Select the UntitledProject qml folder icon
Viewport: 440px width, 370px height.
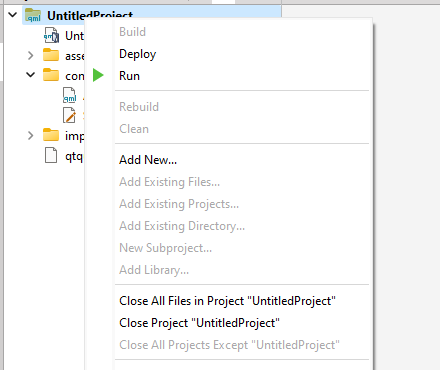tap(33, 15)
